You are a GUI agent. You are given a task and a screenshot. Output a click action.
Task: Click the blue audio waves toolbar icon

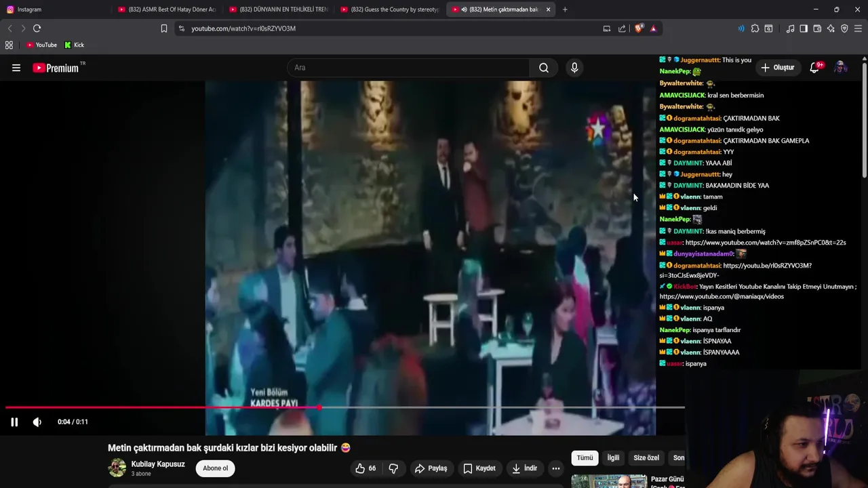tap(741, 28)
